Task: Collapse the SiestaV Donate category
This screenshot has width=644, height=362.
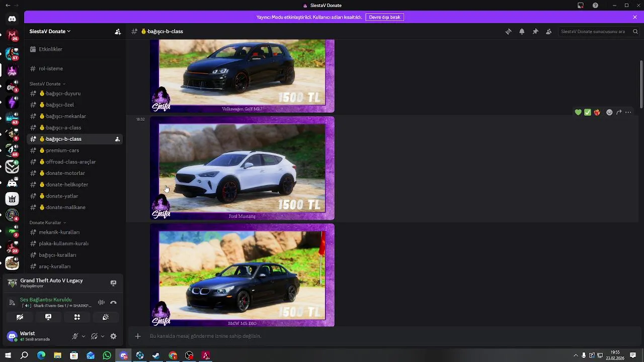Action: pos(47,83)
